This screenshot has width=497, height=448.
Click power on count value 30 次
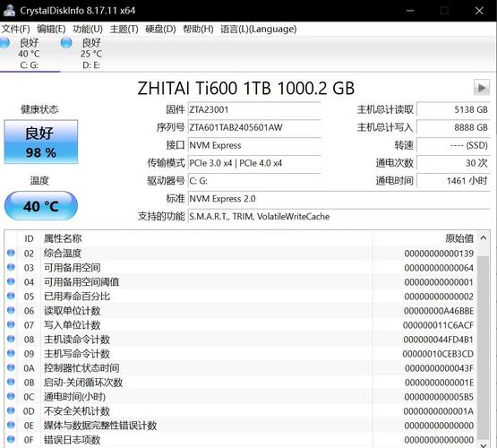click(x=453, y=163)
